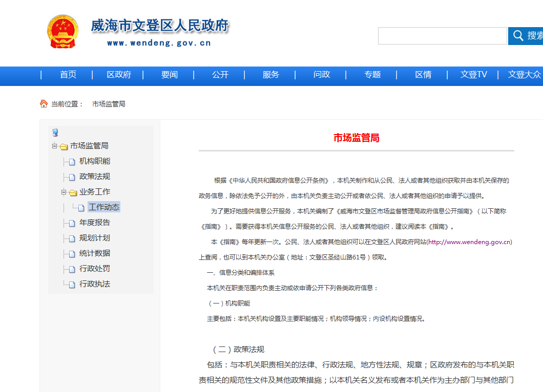Click the 威海市文登区人民政府 site title
This screenshot has height=392, width=543.
tap(160, 26)
